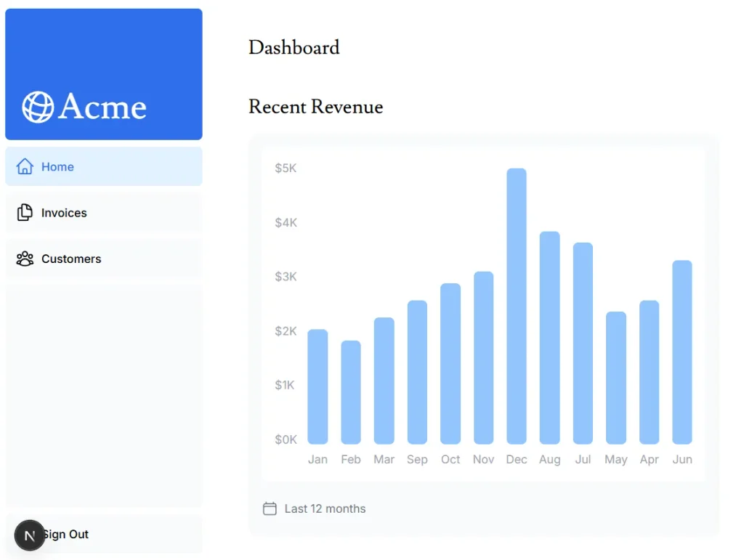Click the Feb month label
Image resolution: width=744 pixels, height=560 pixels.
pos(351,460)
